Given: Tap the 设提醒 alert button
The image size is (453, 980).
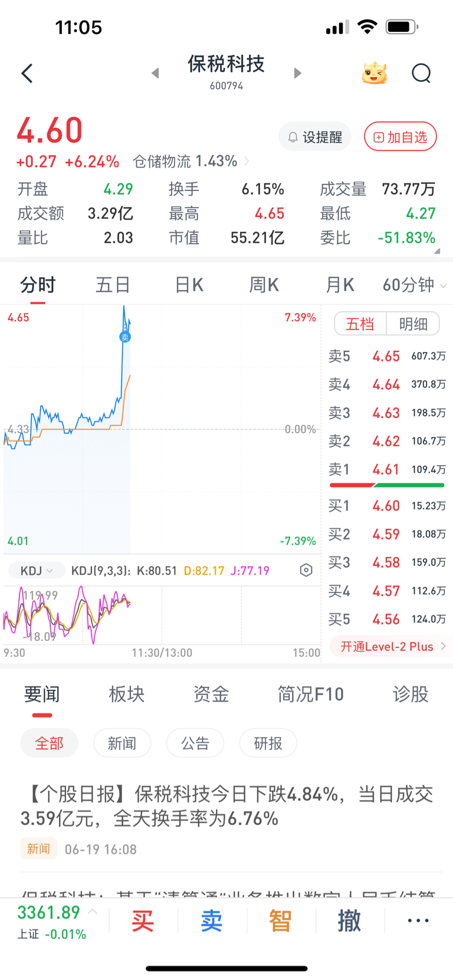Looking at the screenshot, I should point(315,137).
